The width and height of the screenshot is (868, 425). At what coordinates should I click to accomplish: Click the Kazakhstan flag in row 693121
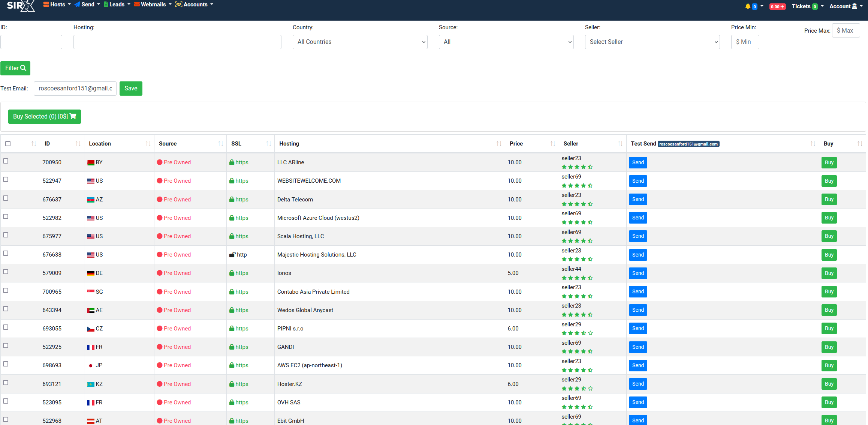(91, 384)
